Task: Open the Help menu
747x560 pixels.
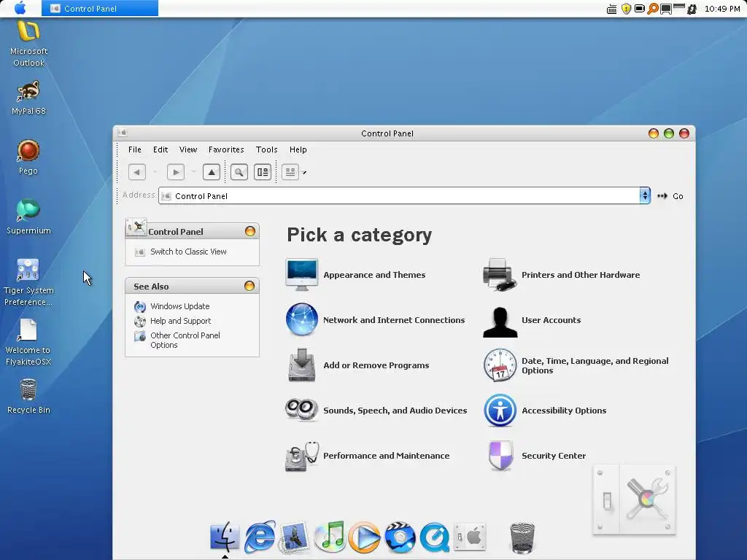Action: click(298, 149)
